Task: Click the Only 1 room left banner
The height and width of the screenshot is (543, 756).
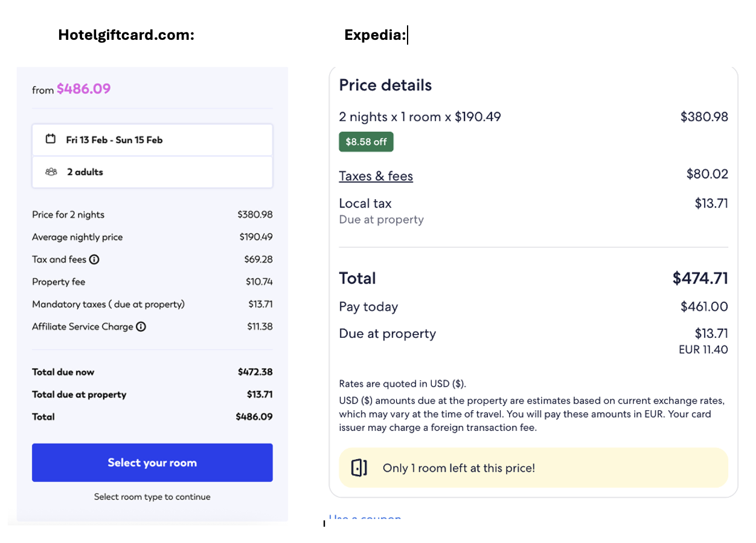Action: pos(534,468)
